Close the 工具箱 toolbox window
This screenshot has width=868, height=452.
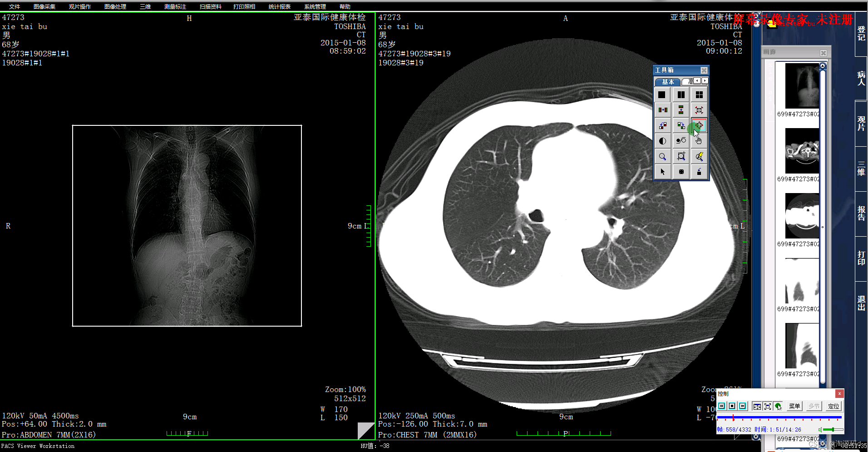[x=704, y=70]
